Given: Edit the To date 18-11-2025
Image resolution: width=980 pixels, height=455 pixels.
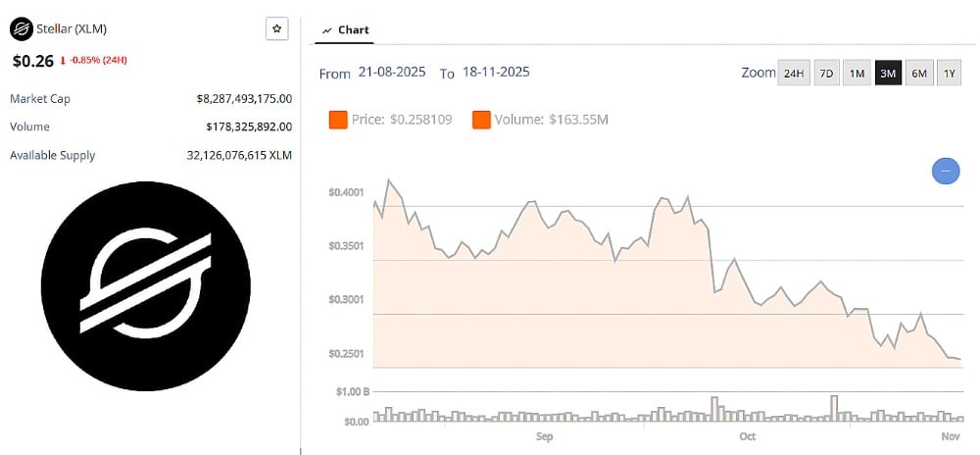Looking at the screenshot, I should [497, 74].
